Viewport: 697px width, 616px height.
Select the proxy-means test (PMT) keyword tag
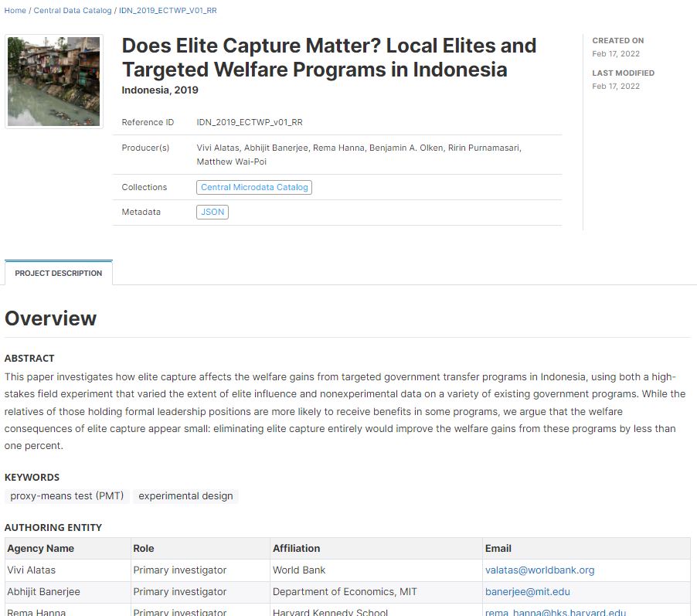67,496
